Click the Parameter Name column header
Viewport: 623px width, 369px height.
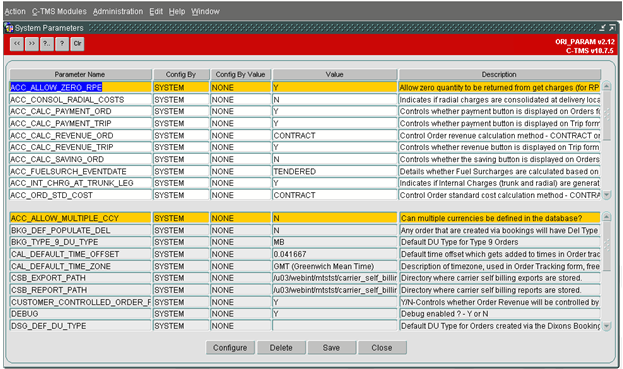pos(81,74)
